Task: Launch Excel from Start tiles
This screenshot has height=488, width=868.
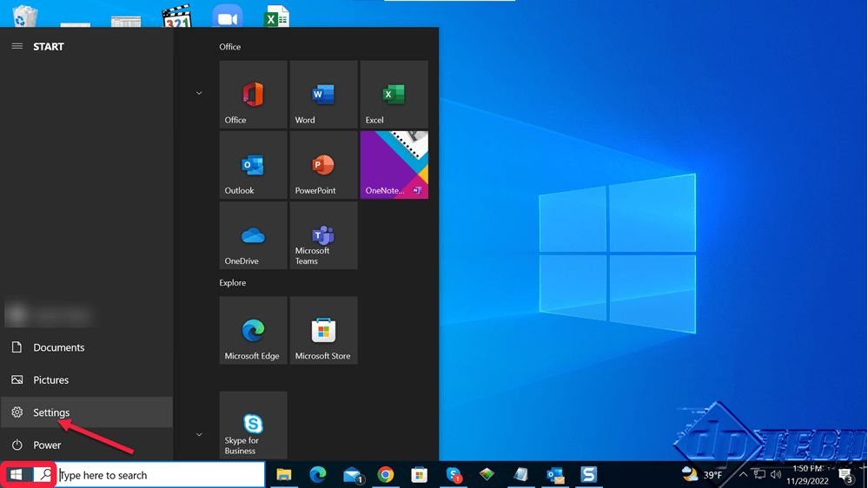Action: coord(394,95)
